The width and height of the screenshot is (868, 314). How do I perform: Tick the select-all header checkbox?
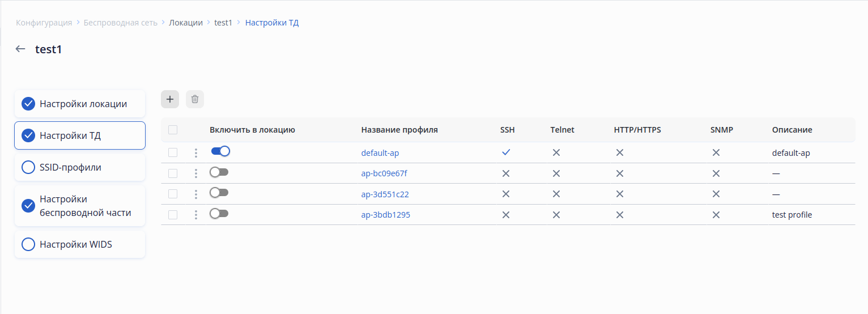pos(173,130)
